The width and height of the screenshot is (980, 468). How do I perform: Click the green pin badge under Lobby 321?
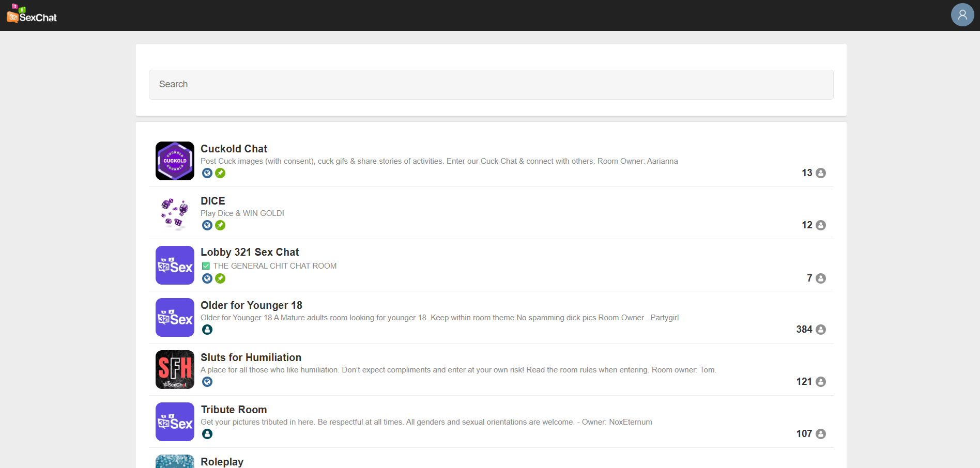click(220, 278)
